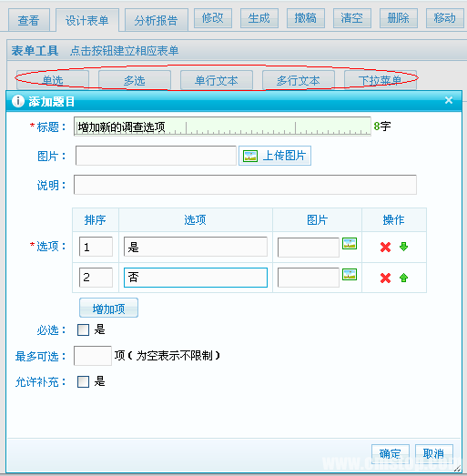Click the 取消 cancel button
Screen dimensions: 467x476
[x=434, y=454]
